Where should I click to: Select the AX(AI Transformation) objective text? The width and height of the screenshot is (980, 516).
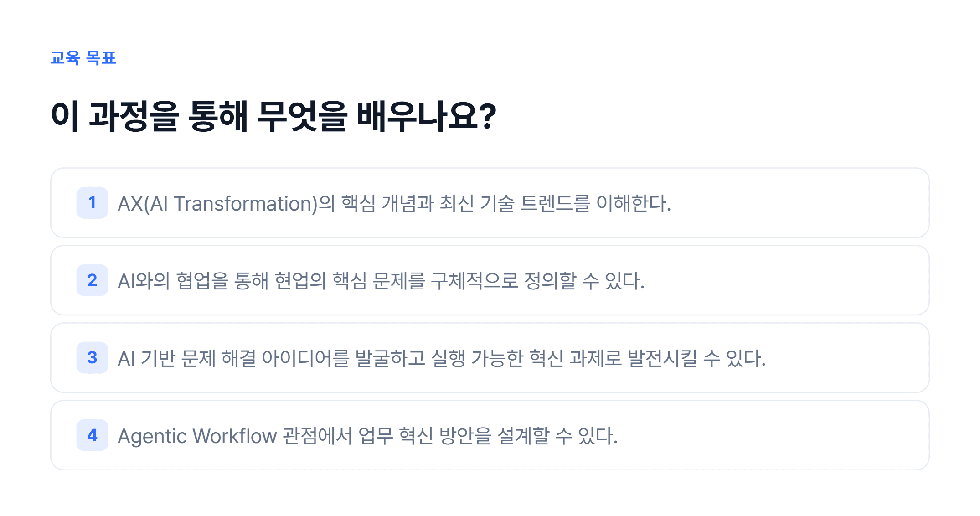pyautogui.click(x=394, y=203)
